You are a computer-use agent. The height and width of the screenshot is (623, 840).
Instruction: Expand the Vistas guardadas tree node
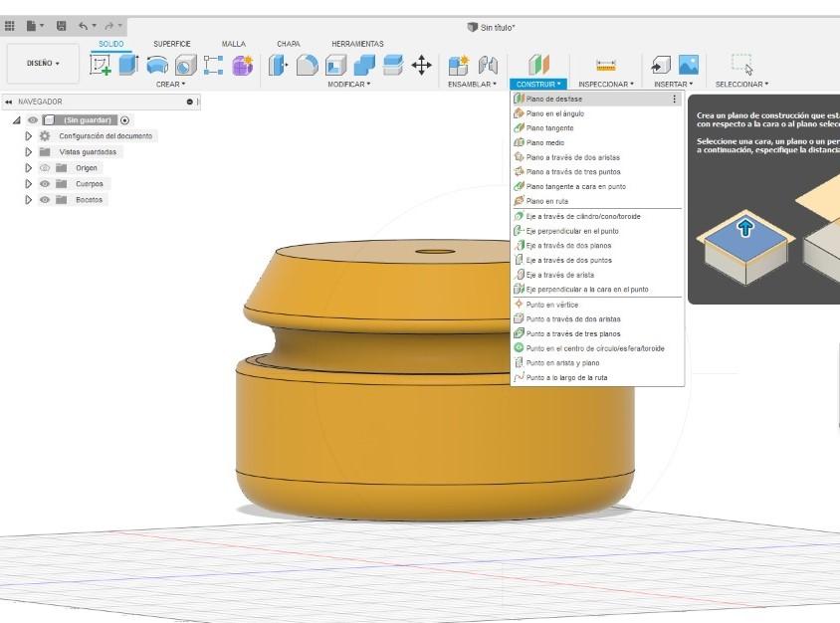click(29, 152)
